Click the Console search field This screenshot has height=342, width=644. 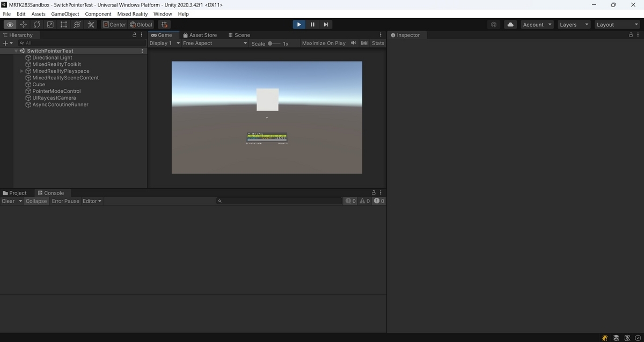[x=279, y=201]
